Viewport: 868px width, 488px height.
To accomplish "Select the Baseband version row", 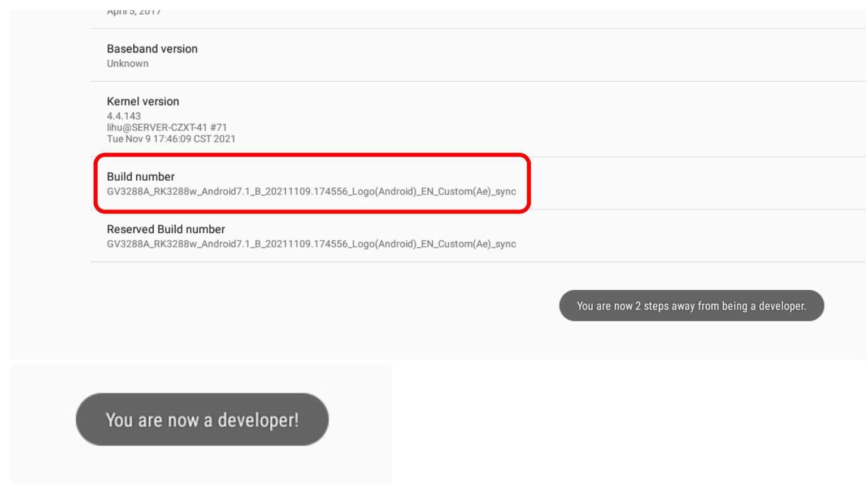I will point(478,55).
